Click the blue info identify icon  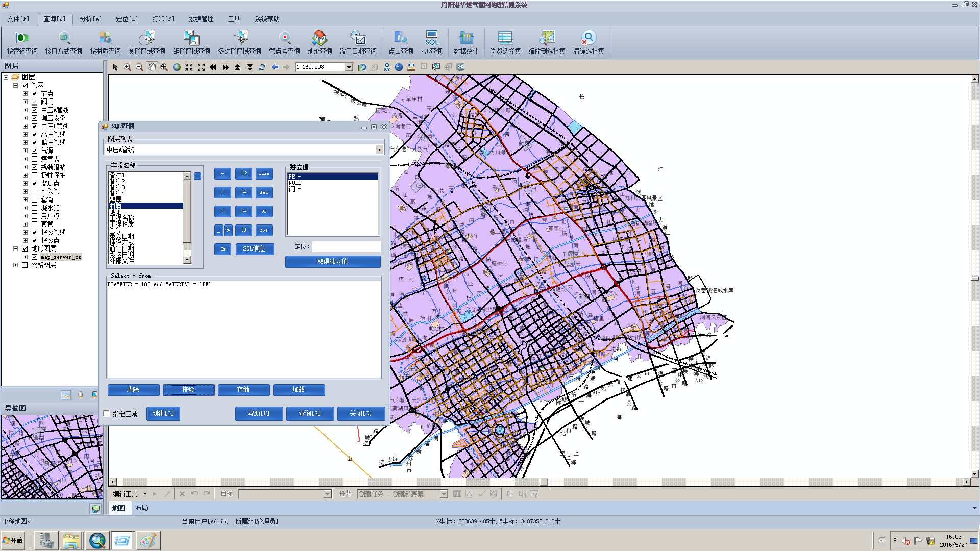tap(399, 67)
